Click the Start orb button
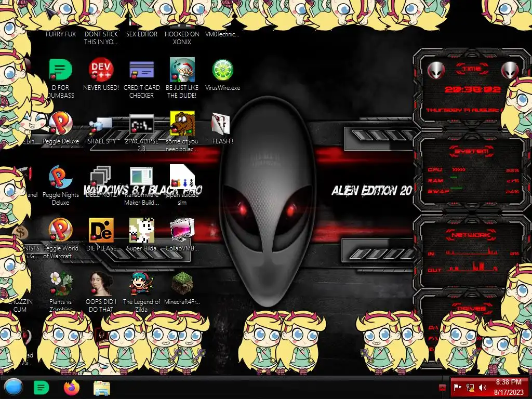Viewport: 532px width, 399px height. point(14,388)
